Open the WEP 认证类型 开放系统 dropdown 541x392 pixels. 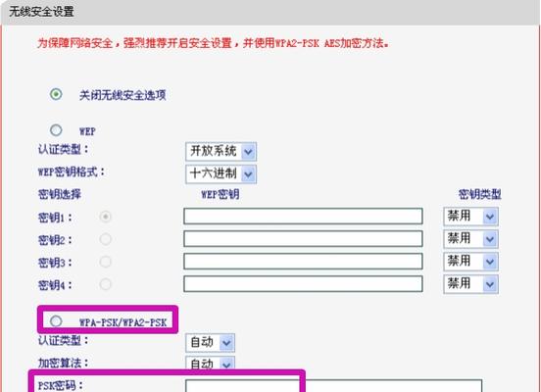pos(221,152)
